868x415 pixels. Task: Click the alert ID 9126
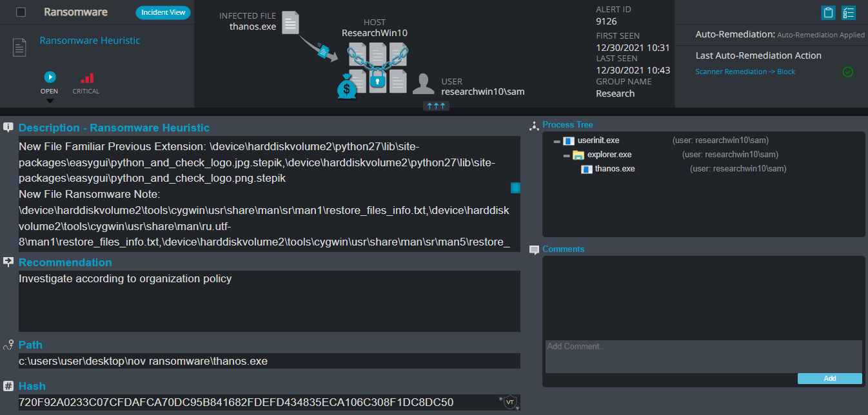(x=606, y=21)
